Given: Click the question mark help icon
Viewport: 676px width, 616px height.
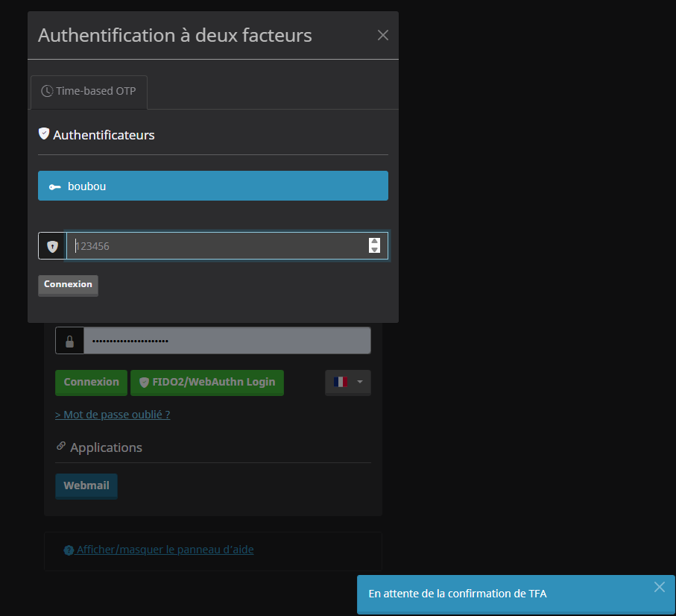Looking at the screenshot, I should 69,550.
